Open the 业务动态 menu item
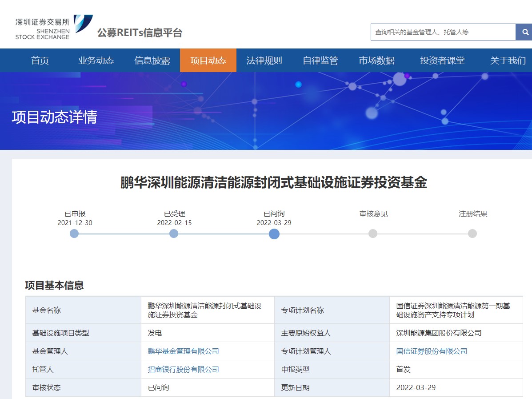This screenshot has width=532, height=399. pos(96,60)
